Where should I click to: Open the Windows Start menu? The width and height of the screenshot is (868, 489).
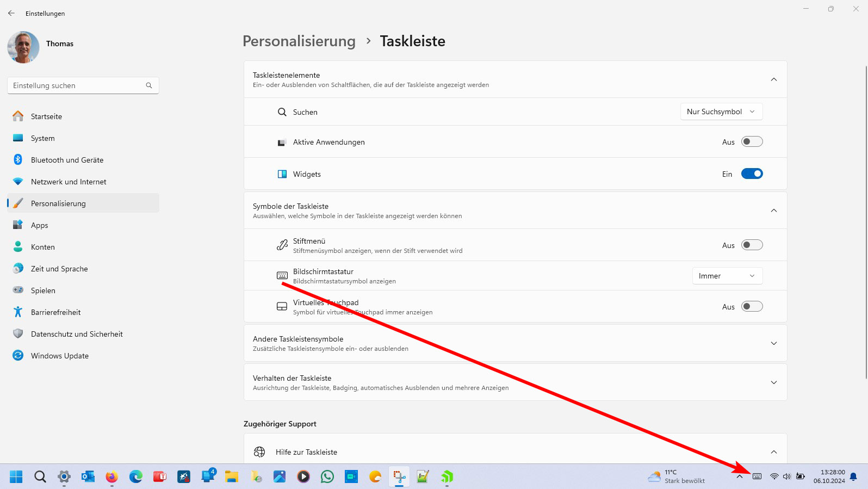[16, 477]
